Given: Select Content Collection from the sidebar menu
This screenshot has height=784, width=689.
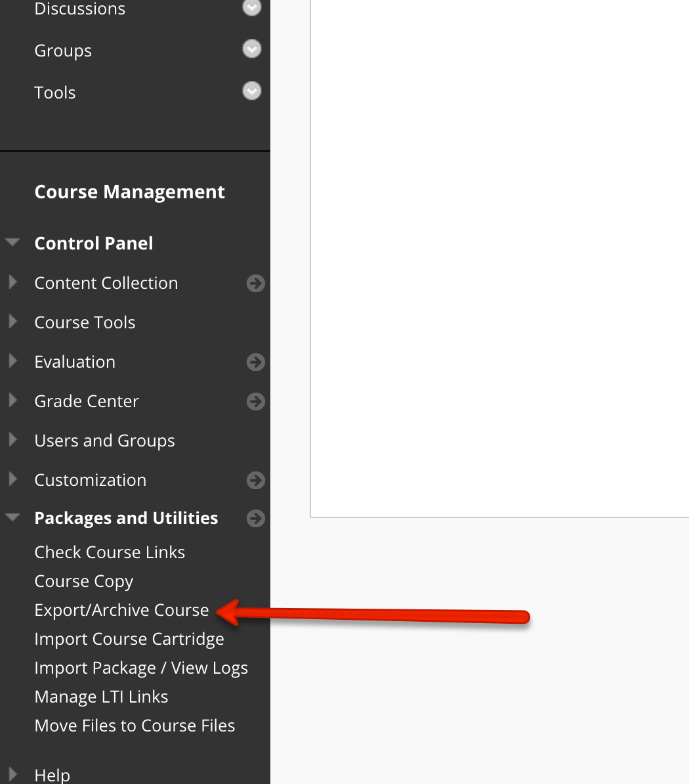Looking at the screenshot, I should (x=106, y=282).
